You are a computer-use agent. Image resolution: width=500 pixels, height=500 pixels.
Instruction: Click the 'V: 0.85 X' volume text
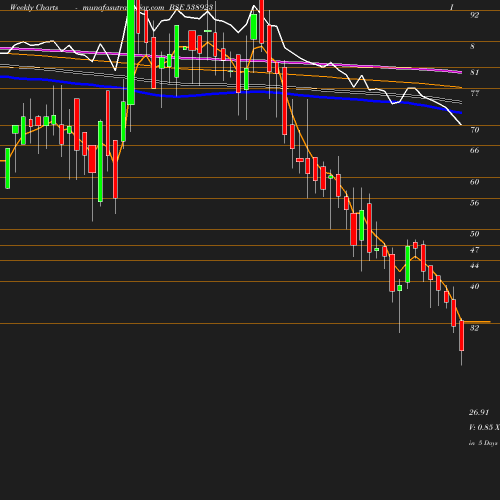484,427
